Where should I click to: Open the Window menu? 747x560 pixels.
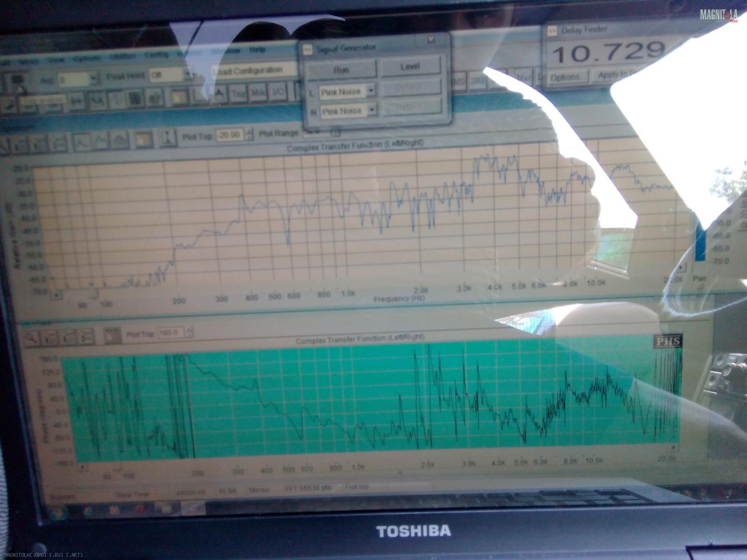coord(226,51)
